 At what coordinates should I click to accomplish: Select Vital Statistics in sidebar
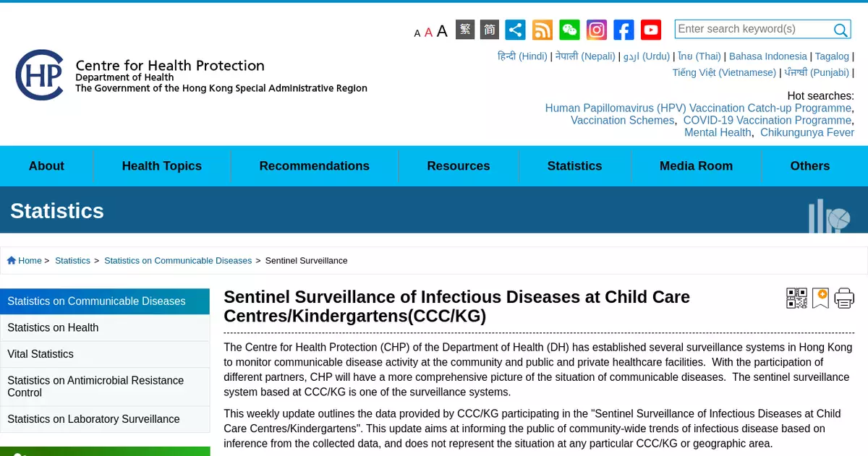[41, 354]
